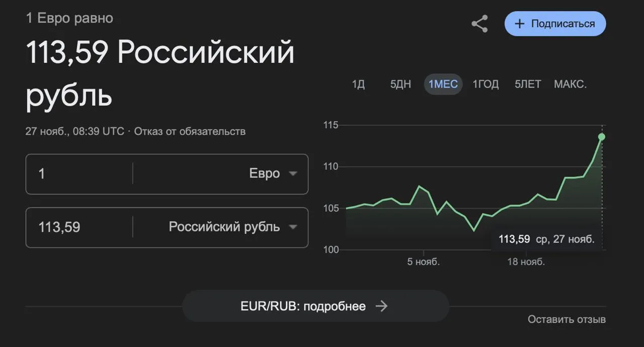The width and height of the screenshot is (644, 347).
Task: Click the arrow icon after EUR/RUB: подробнее
Action: pos(382,306)
